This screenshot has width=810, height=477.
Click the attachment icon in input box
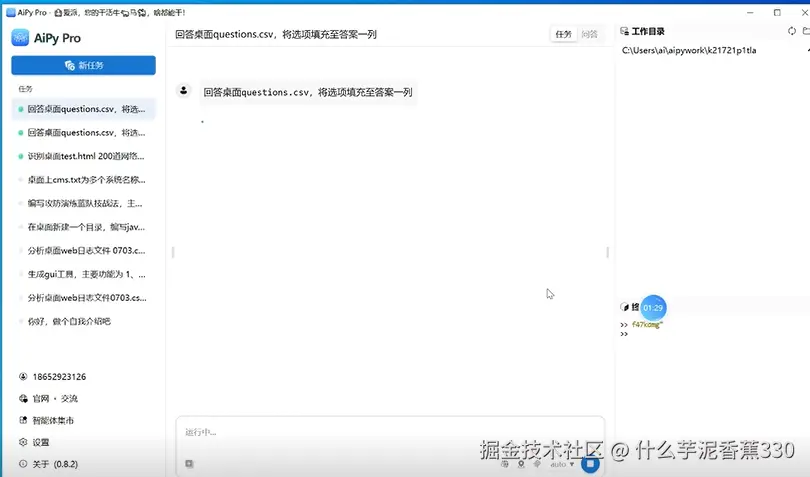(x=189, y=464)
